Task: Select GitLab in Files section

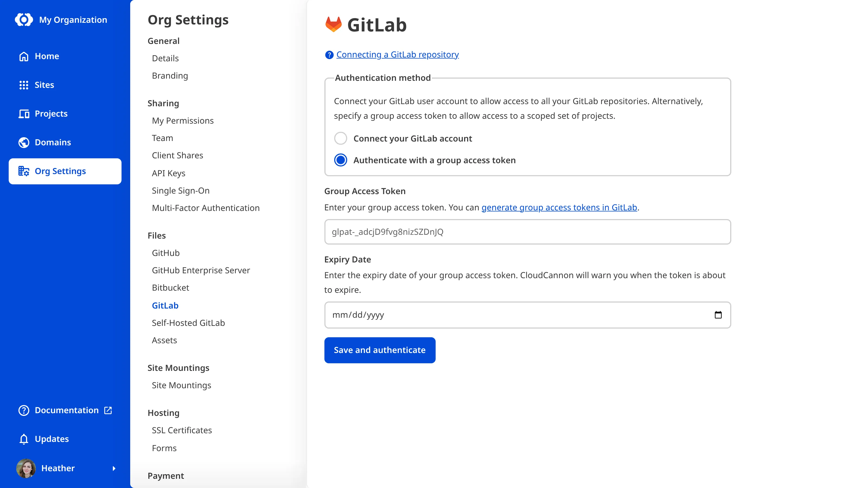Action: click(x=165, y=306)
